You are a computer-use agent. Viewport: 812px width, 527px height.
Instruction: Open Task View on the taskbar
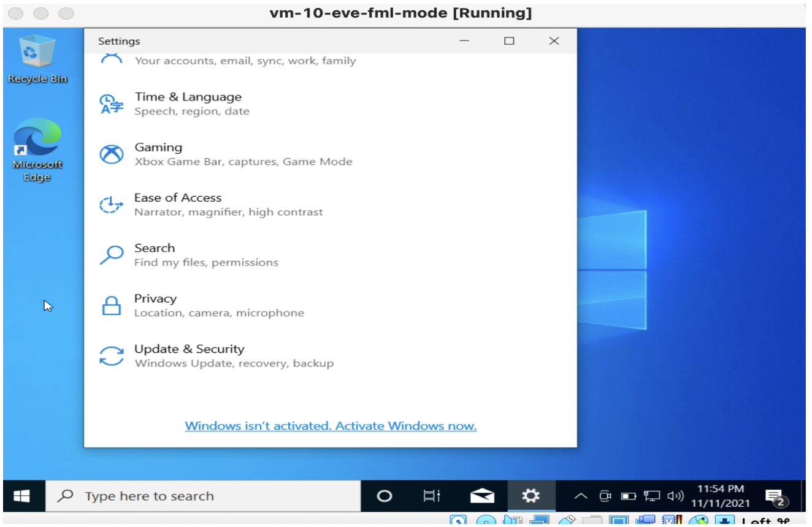point(431,496)
